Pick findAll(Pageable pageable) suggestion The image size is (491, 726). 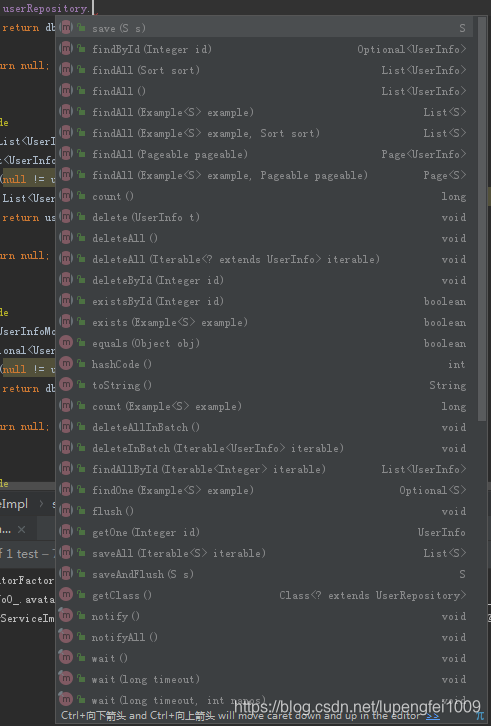click(264, 154)
